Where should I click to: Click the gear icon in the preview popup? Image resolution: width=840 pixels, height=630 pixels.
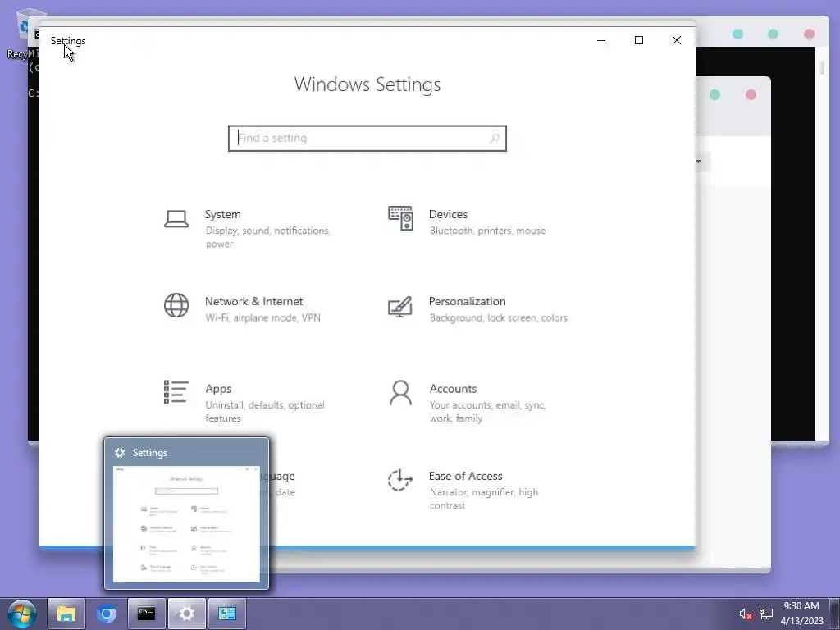pyautogui.click(x=120, y=453)
